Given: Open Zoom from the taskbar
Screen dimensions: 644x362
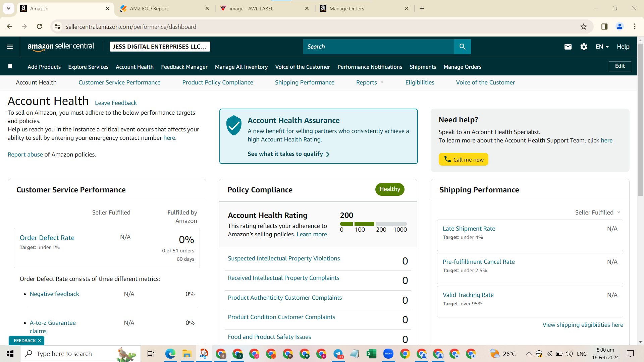Looking at the screenshot, I should [388, 354].
